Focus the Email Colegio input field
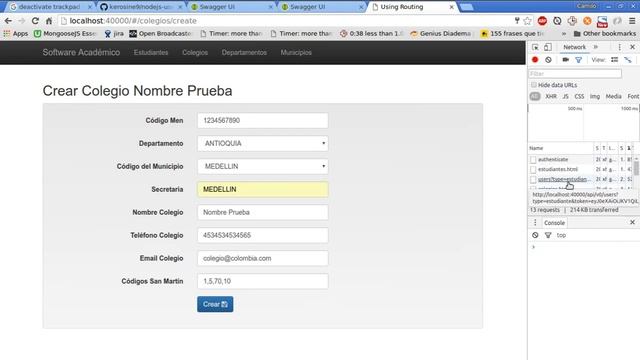Image resolution: width=640 pixels, height=360 pixels. click(x=262, y=258)
